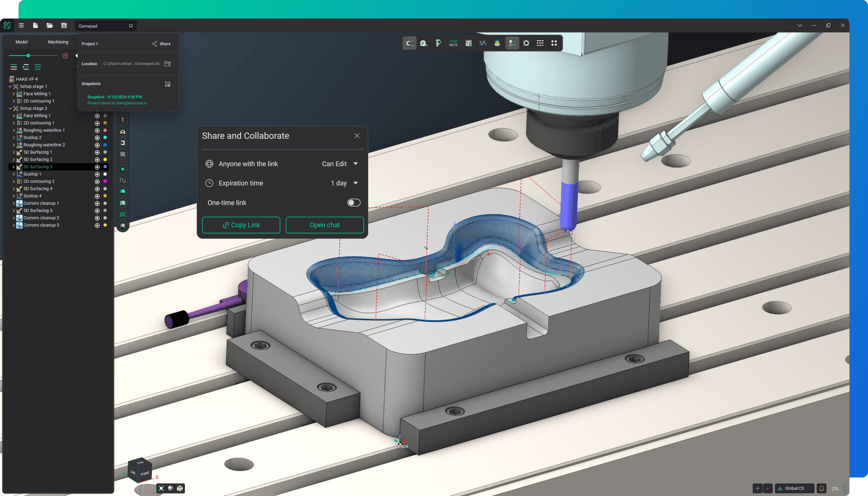
Task: Toggle the One-time link switch
Action: click(354, 203)
